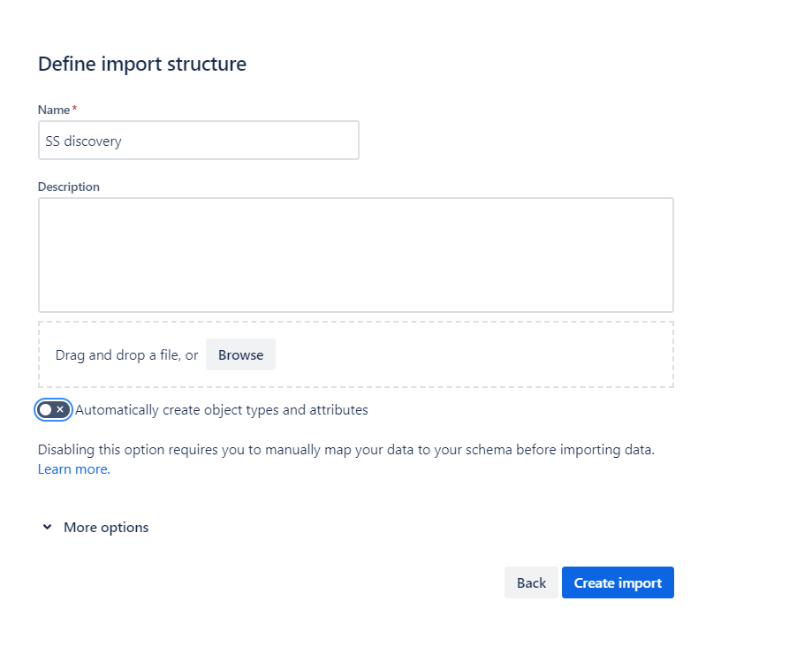Click the 'SS discovery' text in Name

84,141
